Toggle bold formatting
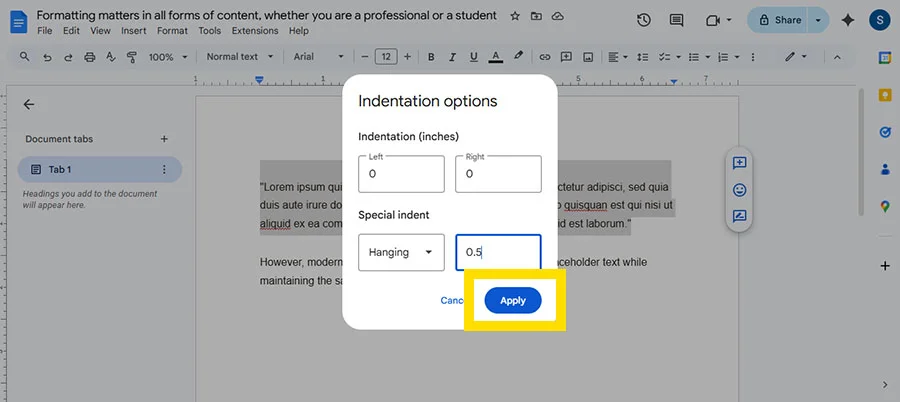The height and width of the screenshot is (402, 900). tap(431, 57)
